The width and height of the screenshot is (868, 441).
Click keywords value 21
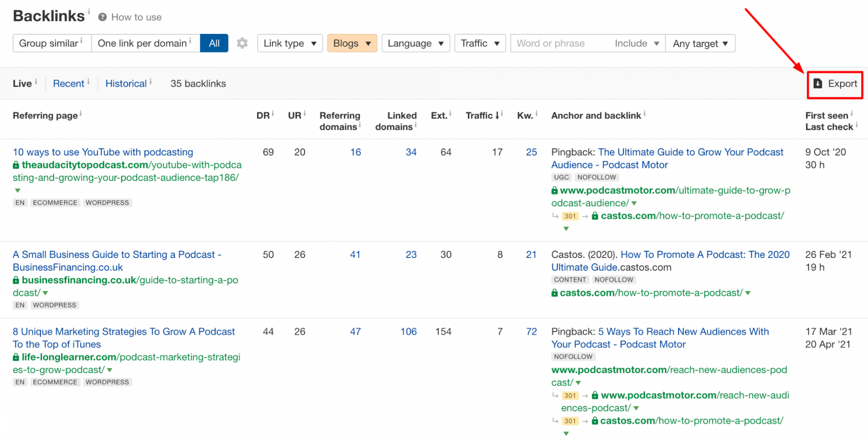(531, 255)
